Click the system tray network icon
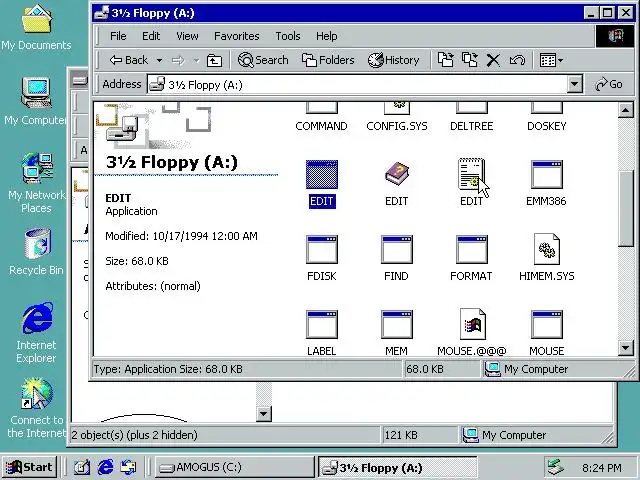 [x=556, y=467]
